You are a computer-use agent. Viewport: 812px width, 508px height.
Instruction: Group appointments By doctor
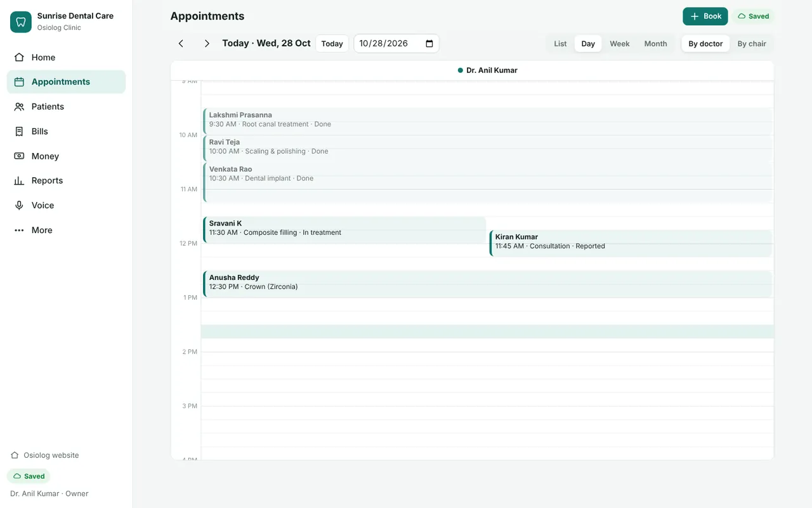pyautogui.click(x=705, y=44)
